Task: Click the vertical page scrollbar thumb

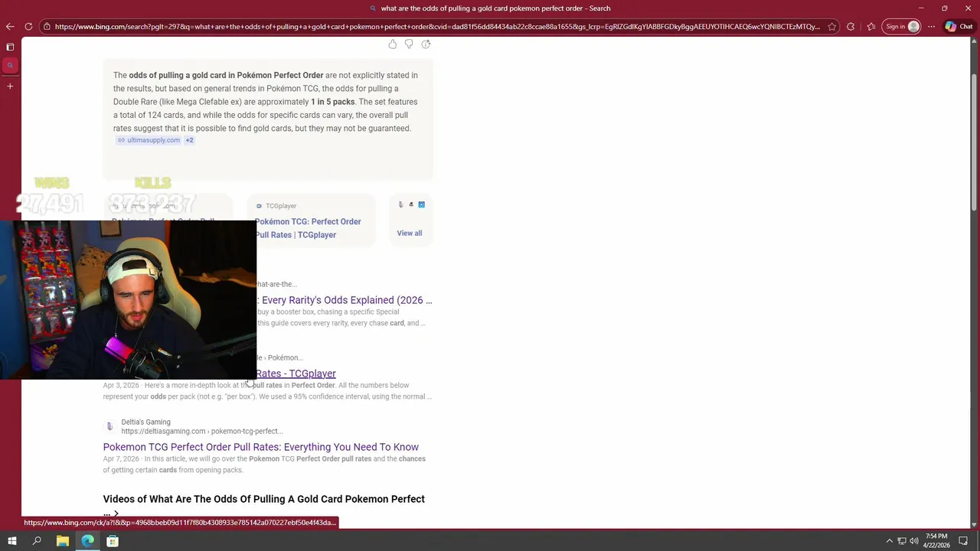Action: (x=974, y=142)
